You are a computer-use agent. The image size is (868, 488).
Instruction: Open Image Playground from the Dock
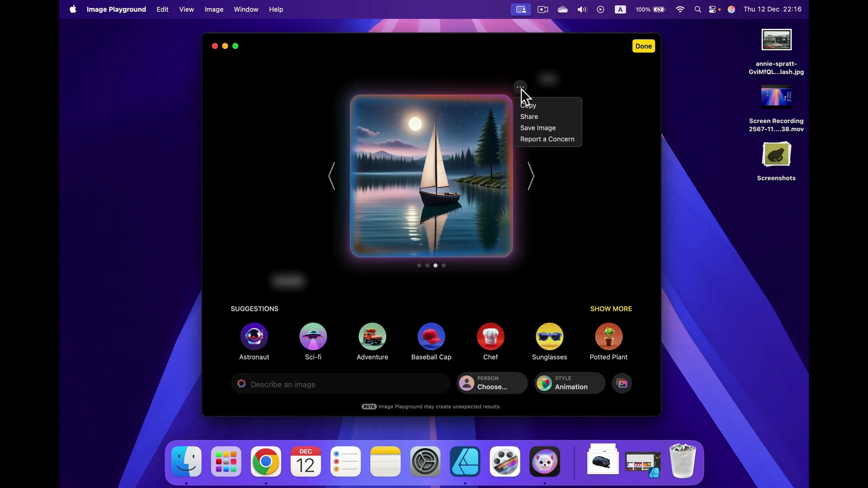pyautogui.click(x=544, y=461)
